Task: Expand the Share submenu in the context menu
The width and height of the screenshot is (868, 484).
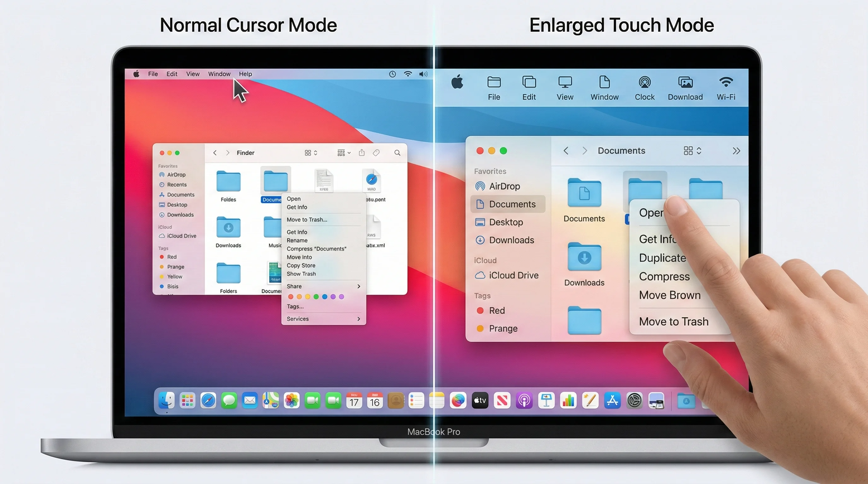Action: 324,286
